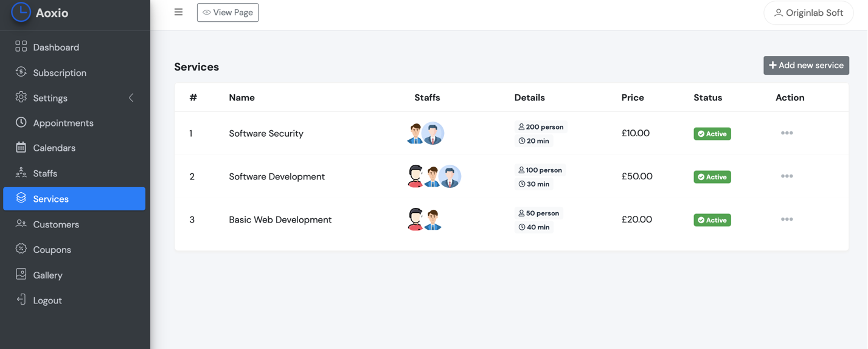This screenshot has height=349, width=868.
Task: Open action dots for Basic Web Development
Action: (x=786, y=219)
